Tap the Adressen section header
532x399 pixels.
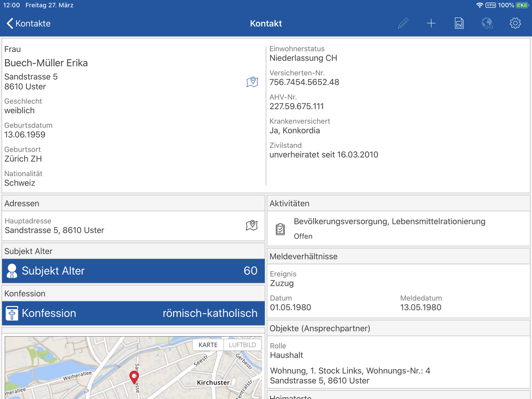133,204
